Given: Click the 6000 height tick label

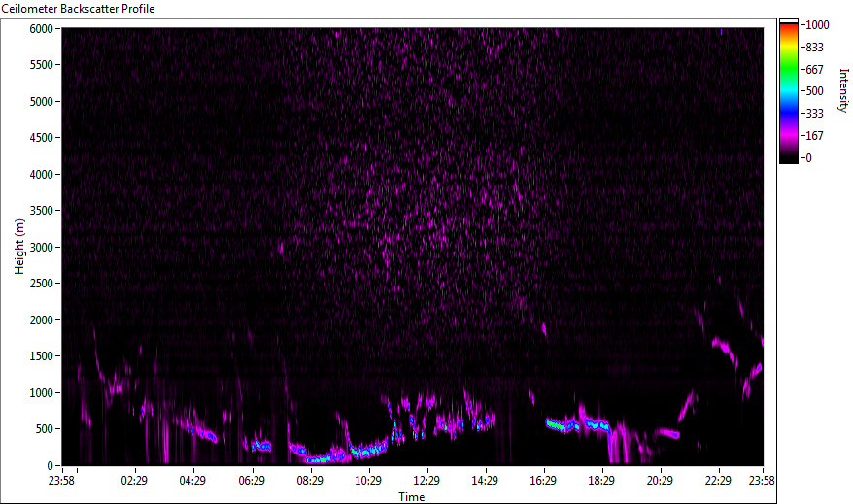Looking at the screenshot, I should click(42, 29).
